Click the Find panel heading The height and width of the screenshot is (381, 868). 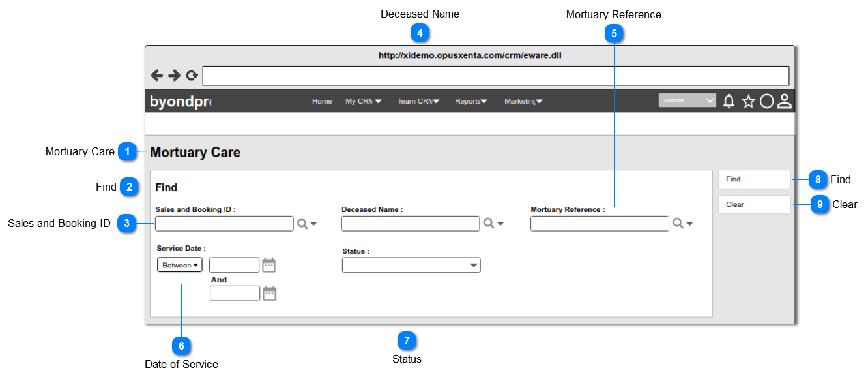[166, 188]
